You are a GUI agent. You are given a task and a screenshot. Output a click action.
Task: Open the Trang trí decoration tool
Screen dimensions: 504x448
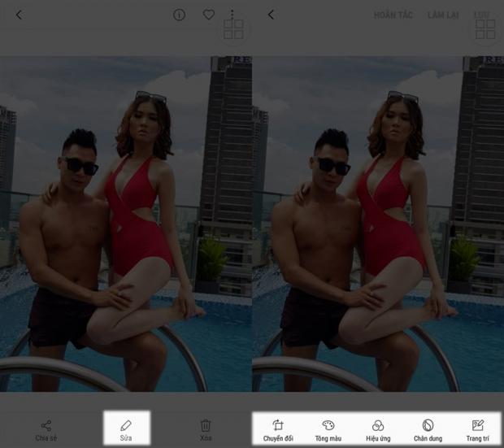pos(478,426)
